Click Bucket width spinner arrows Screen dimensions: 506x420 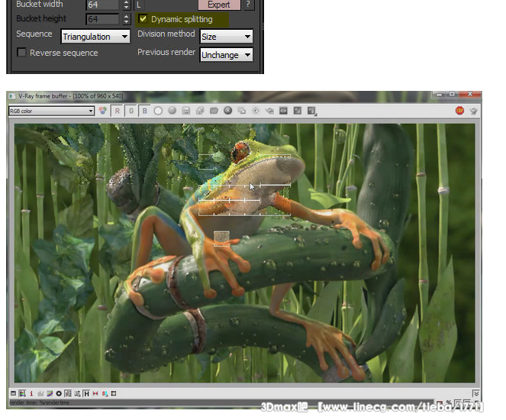point(127,5)
